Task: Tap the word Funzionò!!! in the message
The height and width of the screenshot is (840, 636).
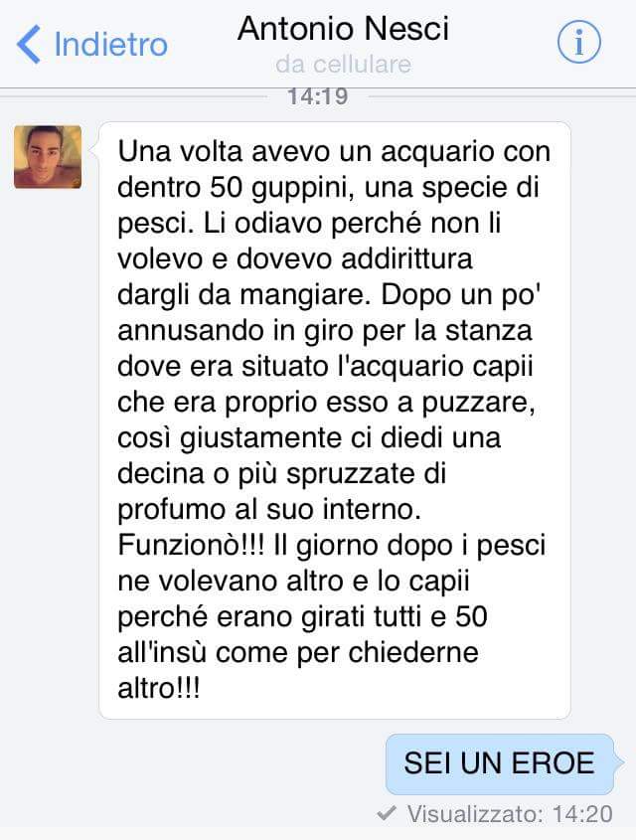Action: click(x=191, y=546)
